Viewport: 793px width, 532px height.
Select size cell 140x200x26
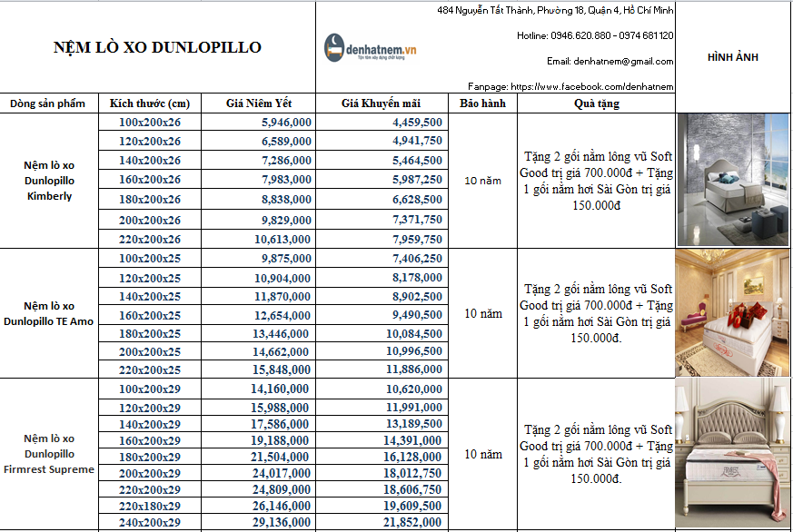150,160
